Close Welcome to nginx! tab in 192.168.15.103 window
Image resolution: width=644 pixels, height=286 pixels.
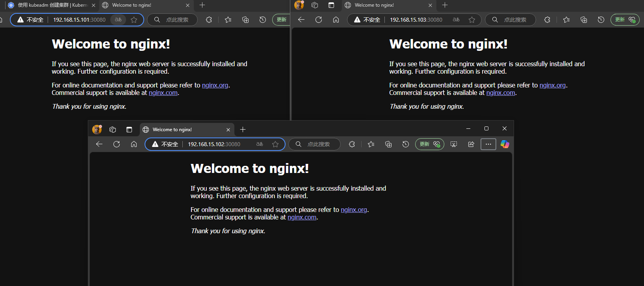[430, 5]
